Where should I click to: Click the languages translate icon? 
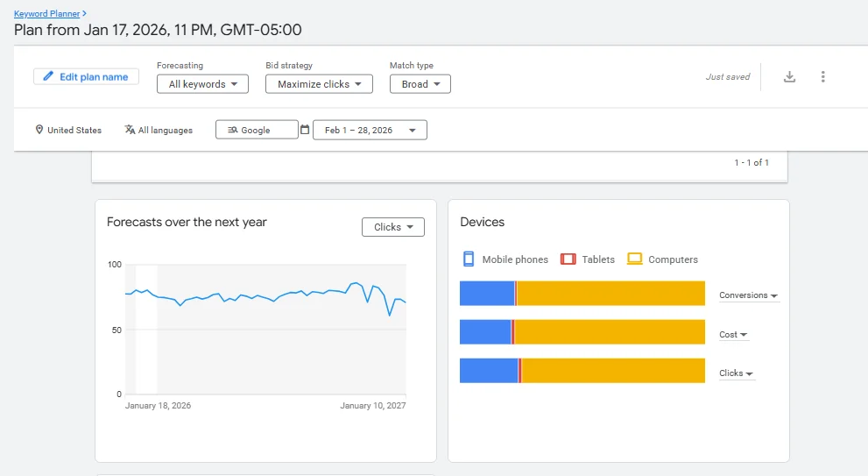coord(130,130)
